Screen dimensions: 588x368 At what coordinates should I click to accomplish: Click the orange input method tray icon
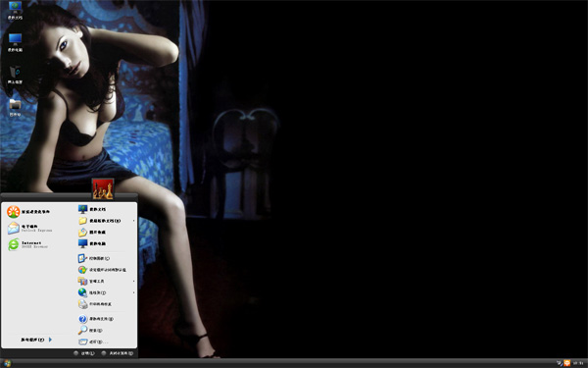tap(567, 363)
